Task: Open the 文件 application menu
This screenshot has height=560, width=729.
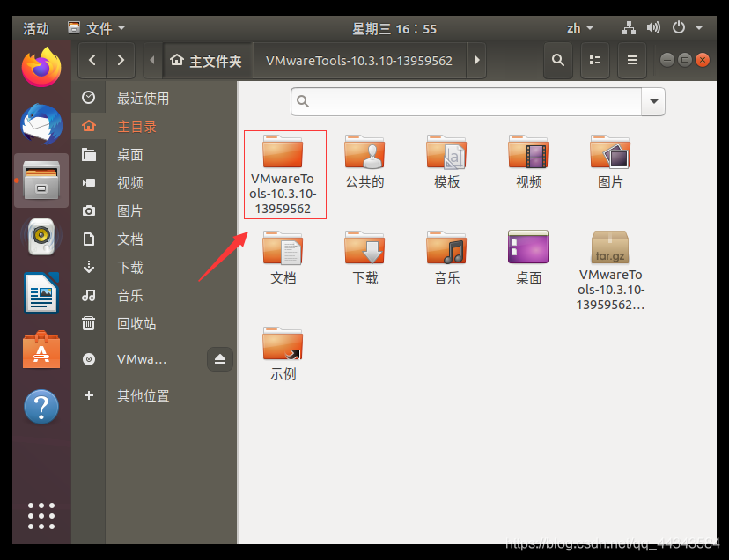Action: click(x=97, y=28)
